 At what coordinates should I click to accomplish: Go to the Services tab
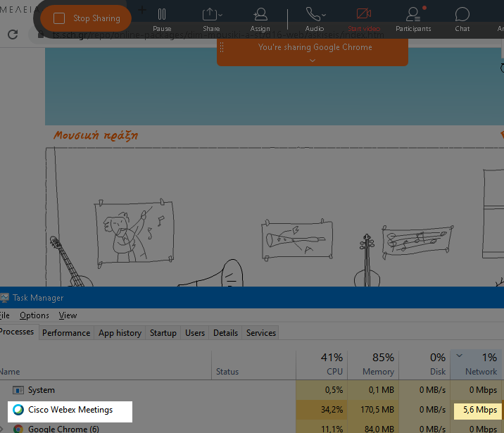(x=260, y=333)
